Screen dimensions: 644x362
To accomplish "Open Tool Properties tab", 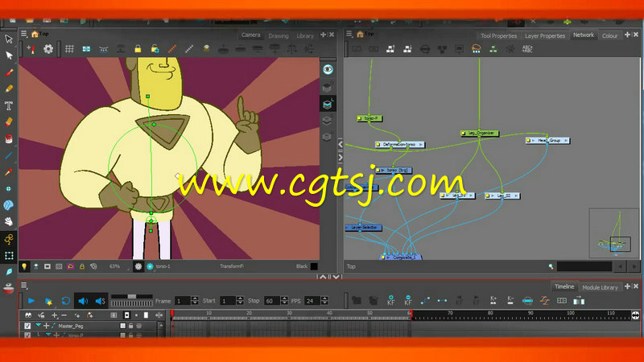I will [498, 35].
